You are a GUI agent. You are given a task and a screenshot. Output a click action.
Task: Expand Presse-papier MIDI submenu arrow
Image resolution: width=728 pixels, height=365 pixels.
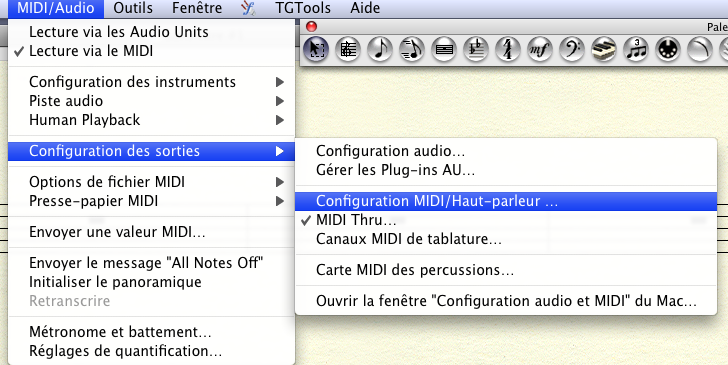tap(280, 201)
